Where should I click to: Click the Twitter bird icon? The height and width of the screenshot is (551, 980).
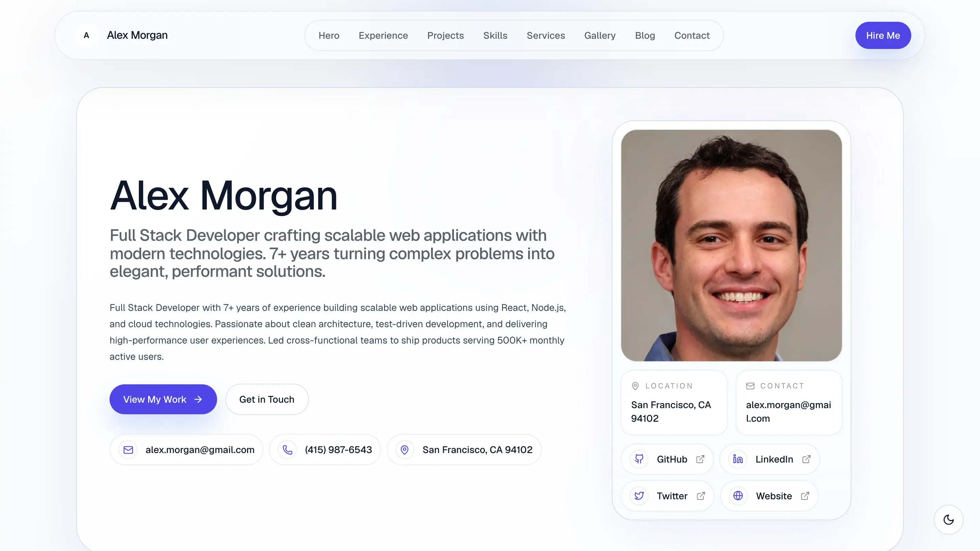tap(639, 496)
